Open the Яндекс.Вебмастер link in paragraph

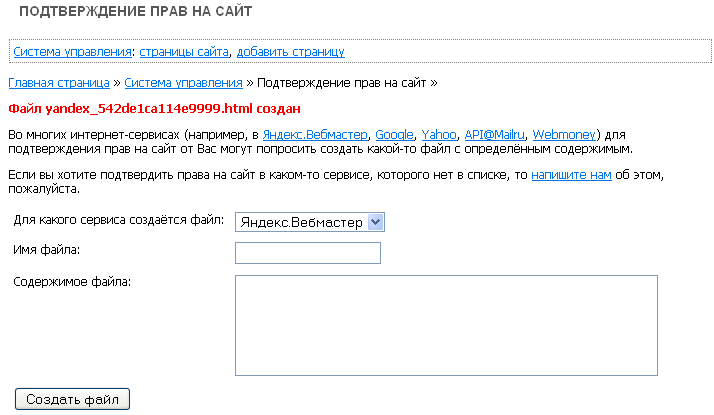(316, 134)
